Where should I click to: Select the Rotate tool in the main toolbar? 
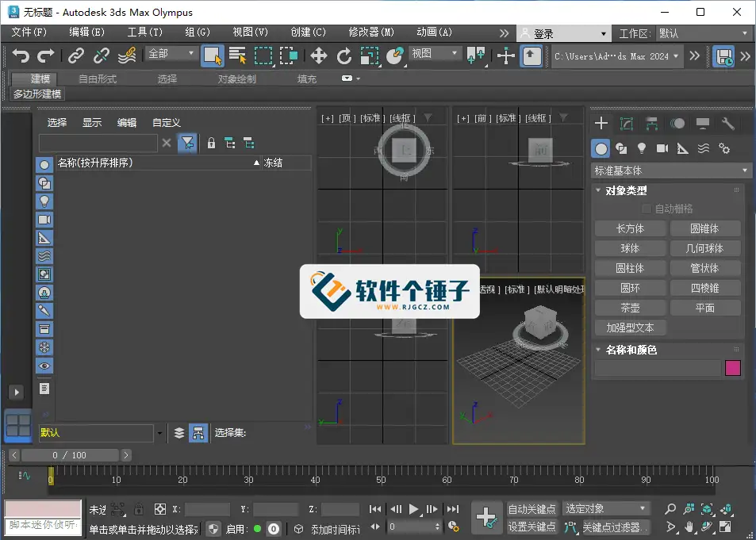tap(345, 56)
